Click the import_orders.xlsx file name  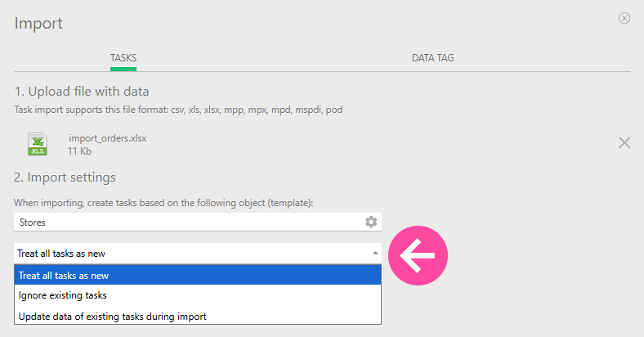(x=107, y=138)
